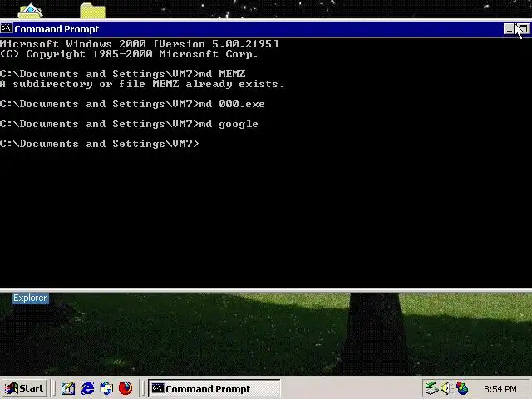Open the Start menu

[24, 388]
